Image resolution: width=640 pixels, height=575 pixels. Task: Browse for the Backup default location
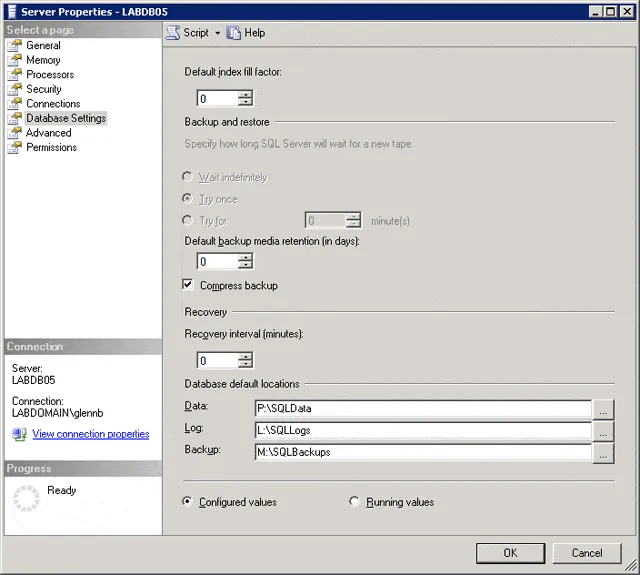pos(603,453)
